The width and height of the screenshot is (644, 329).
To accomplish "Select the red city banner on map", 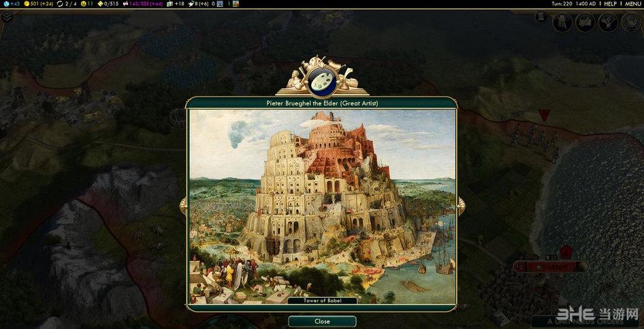I will click(551, 267).
